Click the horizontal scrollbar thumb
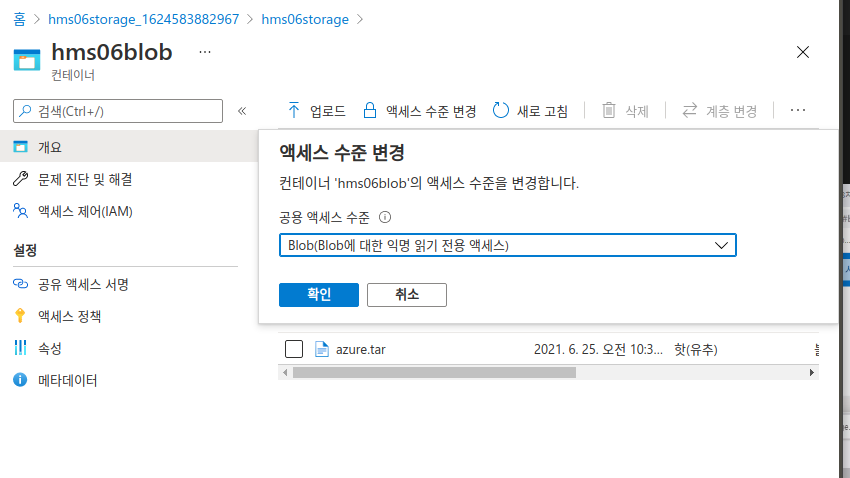This screenshot has width=850, height=478. [434, 372]
